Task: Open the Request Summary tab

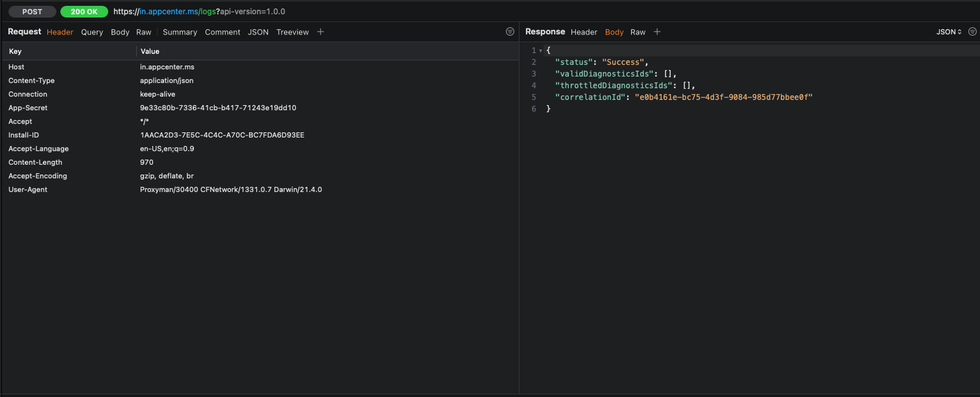Action: coord(180,32)
